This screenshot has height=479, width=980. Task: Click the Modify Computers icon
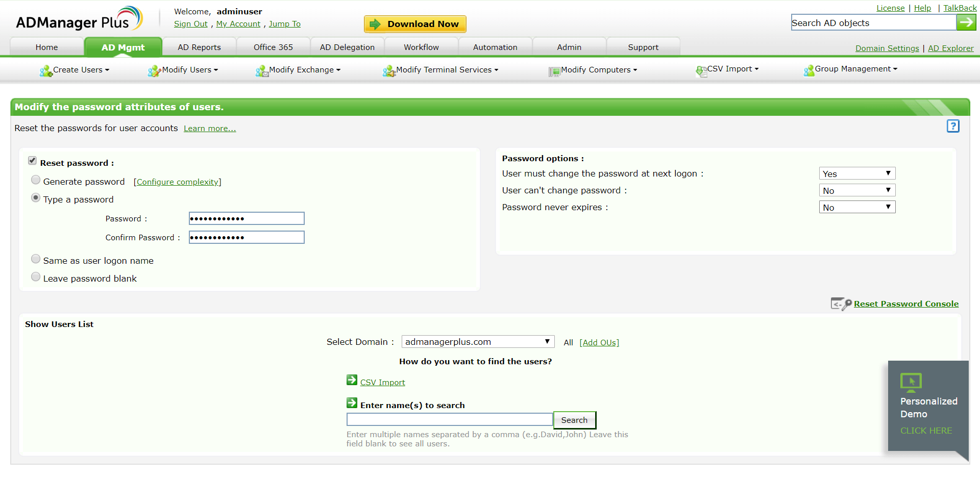pos(554,71)
